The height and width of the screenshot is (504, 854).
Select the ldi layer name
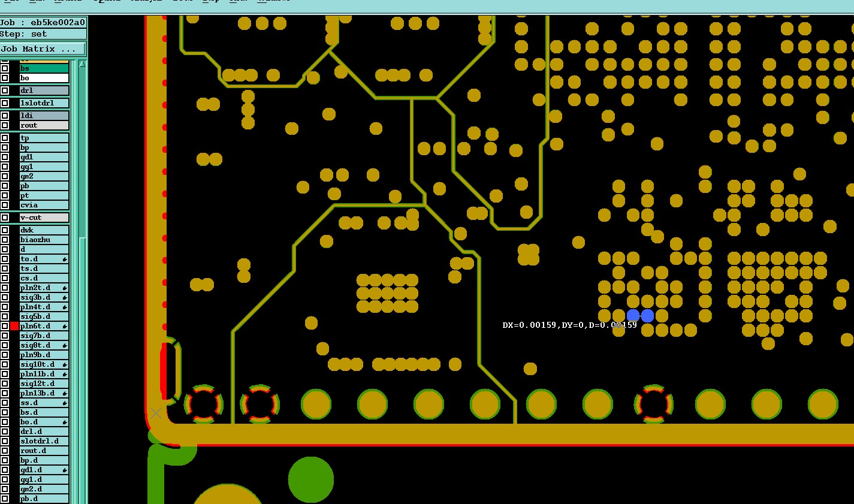[44, 116]
